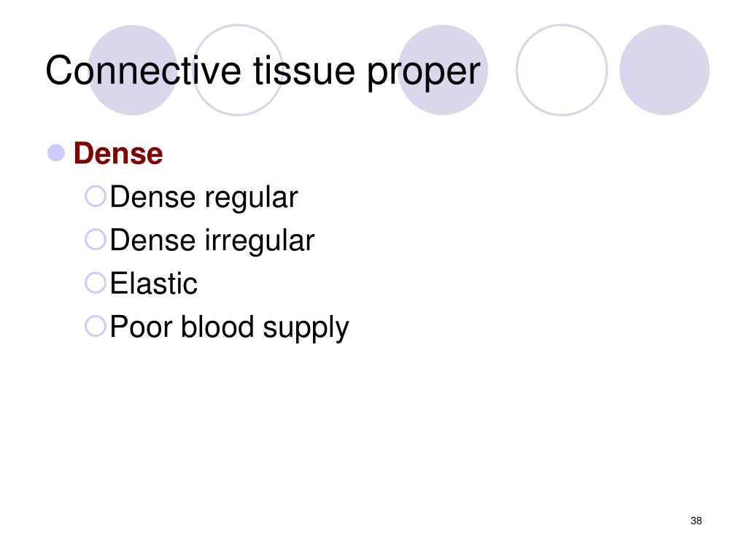Click the hollow bullet next to Dense irregular

click(96, 239)
